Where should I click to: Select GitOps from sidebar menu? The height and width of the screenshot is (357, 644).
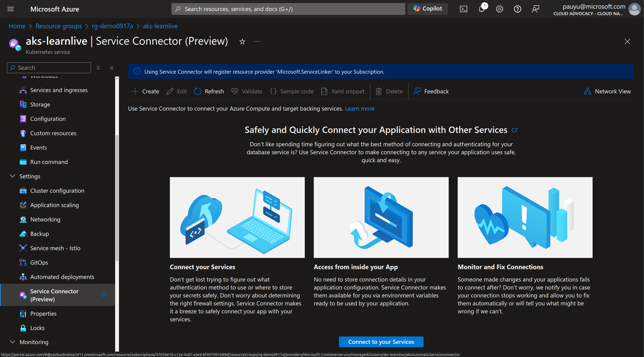[39, 262]
